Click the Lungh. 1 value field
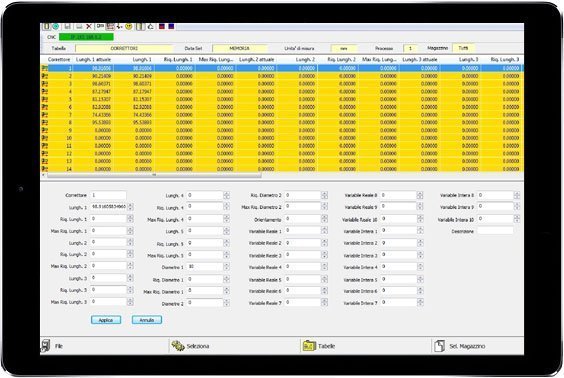The width and height of the screenshot is (564, 378). pos(108,207)
